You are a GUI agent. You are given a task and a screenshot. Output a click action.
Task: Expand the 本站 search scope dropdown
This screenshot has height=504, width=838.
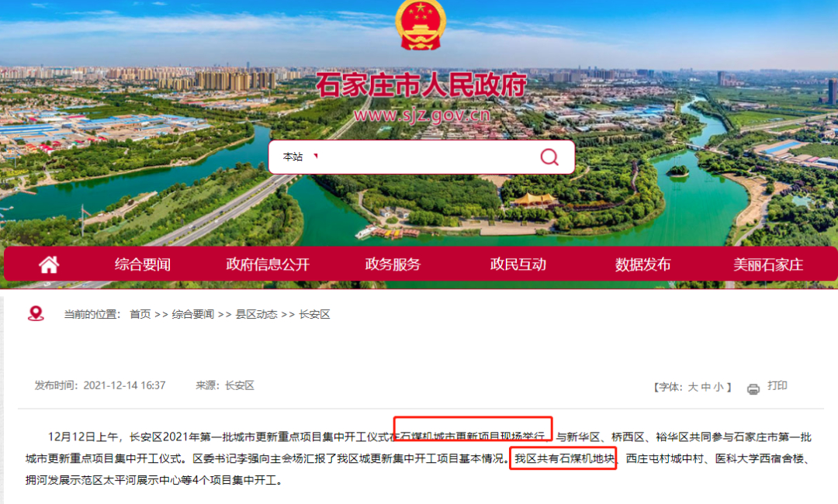click(300, 157)
